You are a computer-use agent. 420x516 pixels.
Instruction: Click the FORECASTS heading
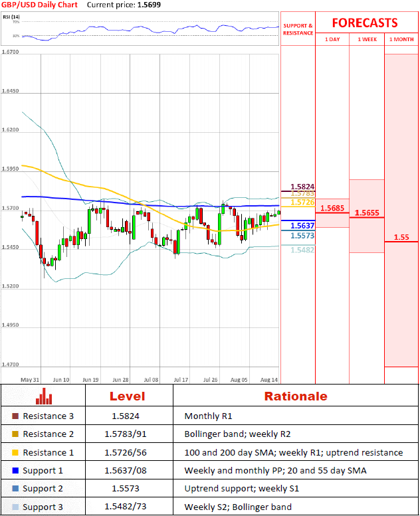tap(365, 23)
